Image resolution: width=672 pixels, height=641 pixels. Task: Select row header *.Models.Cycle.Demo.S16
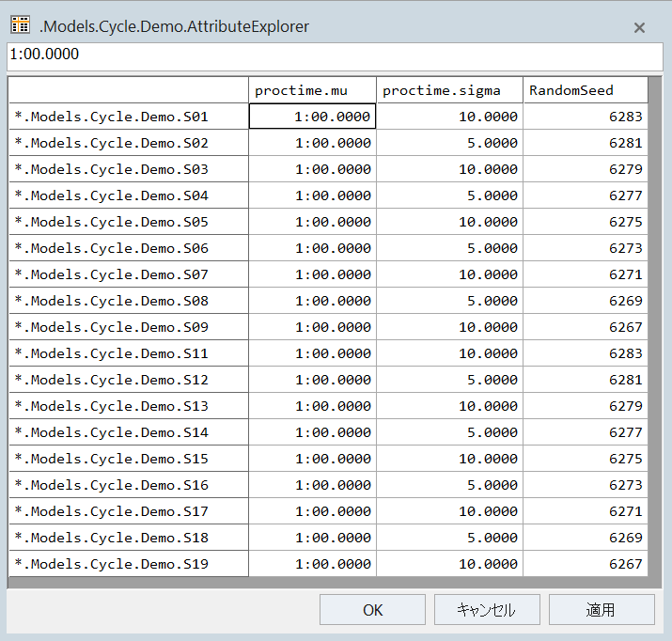tap(129, 485)
